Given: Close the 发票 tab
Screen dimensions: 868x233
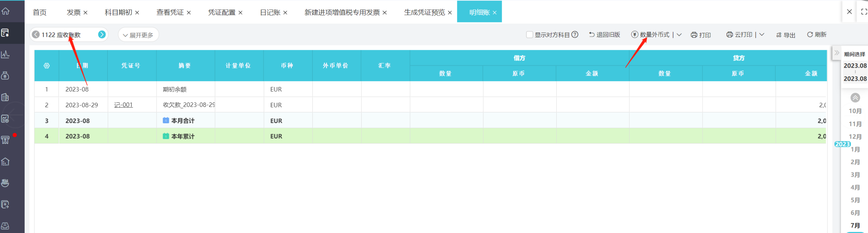Looking at the screenshot, I should coord(85,13).
